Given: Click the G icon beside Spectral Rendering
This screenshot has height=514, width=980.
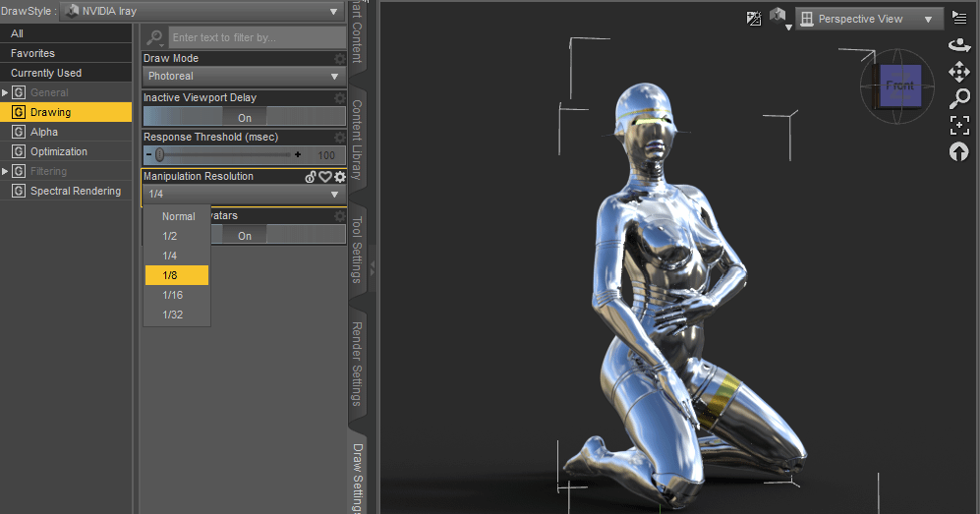Looking at the screenshot, I should coord(19,191).
